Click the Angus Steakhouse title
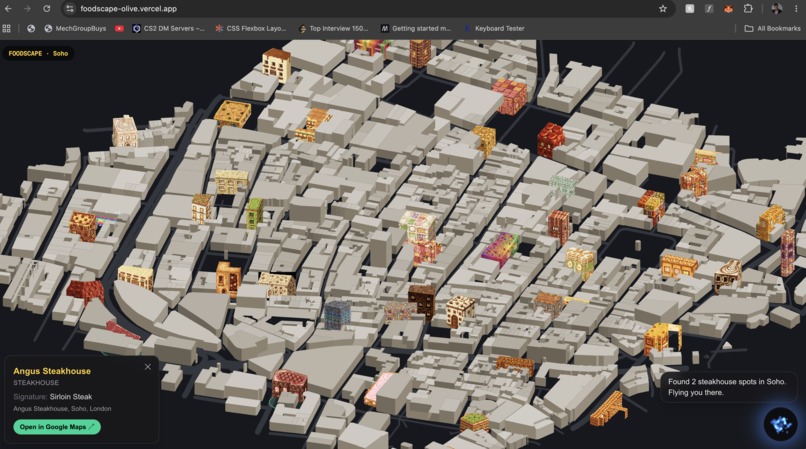 [52, 371]
